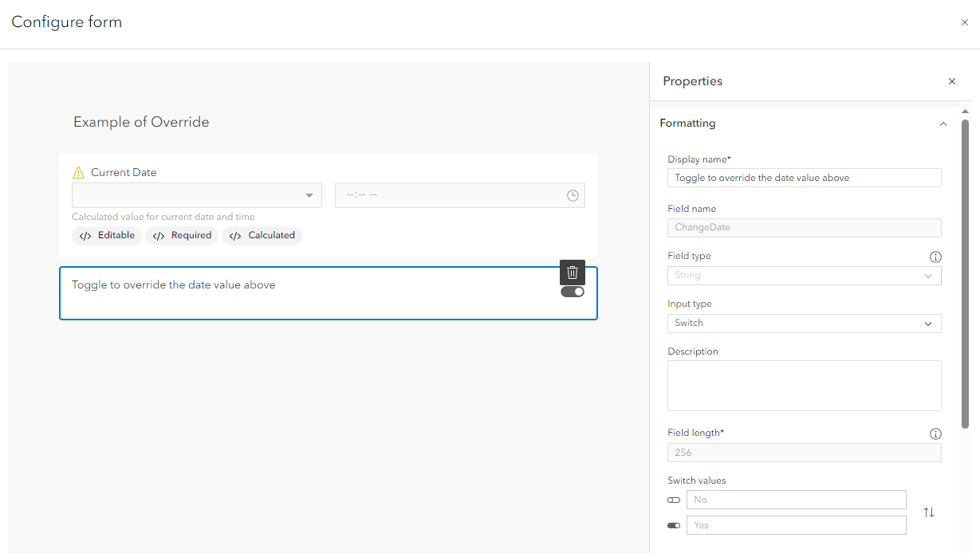Viewport: 980px width, 553px height.
Task: Click the info icon next to Field type
Action: (x=935, y=257)
